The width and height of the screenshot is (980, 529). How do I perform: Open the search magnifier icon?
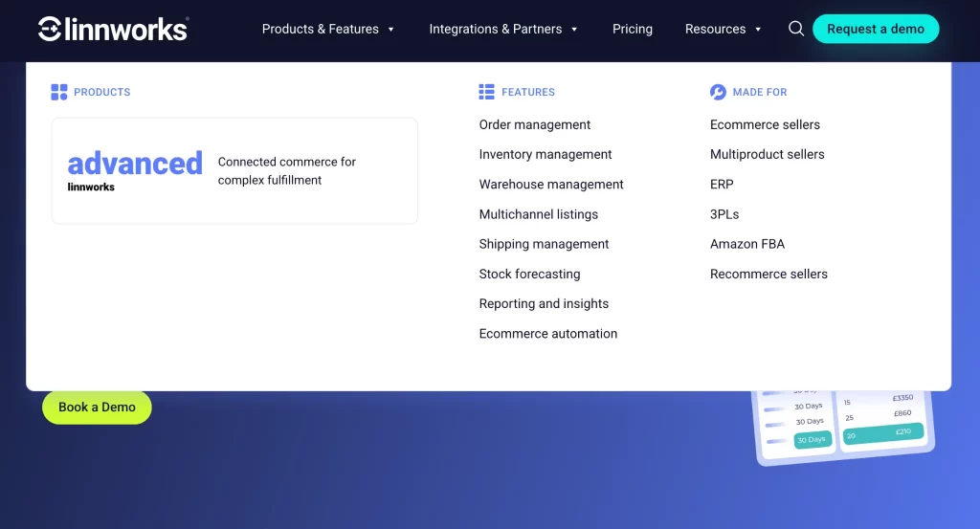[795, 29]
